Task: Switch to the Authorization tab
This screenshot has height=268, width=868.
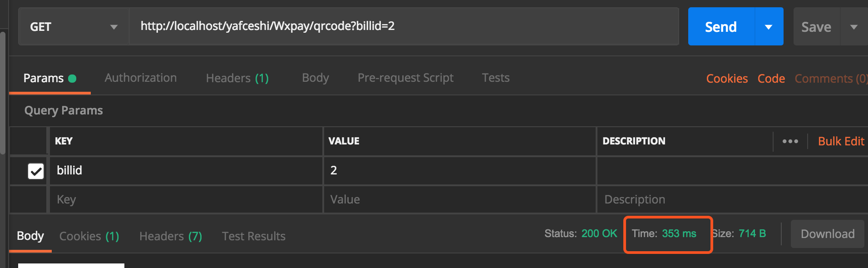Action: 141,78
